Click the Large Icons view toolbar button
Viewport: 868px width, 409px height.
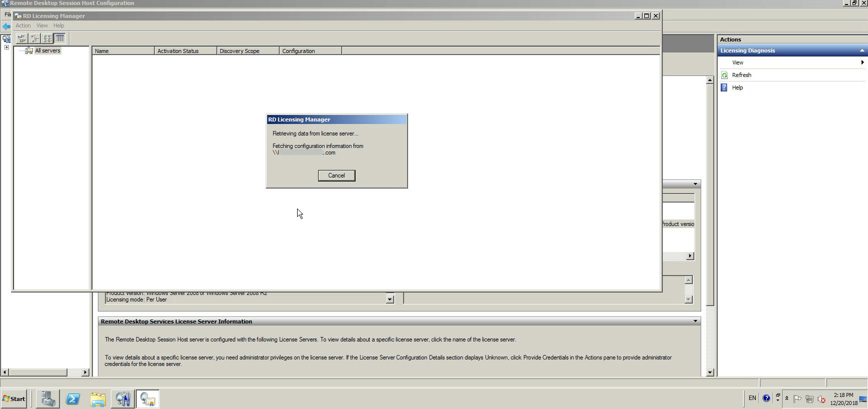21,38
